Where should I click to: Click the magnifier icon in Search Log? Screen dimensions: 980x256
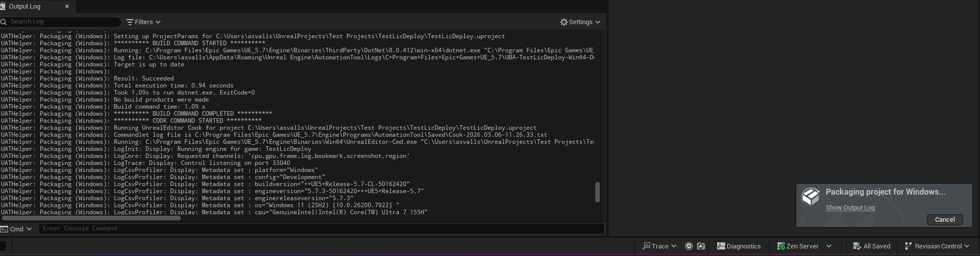[4, 22]
